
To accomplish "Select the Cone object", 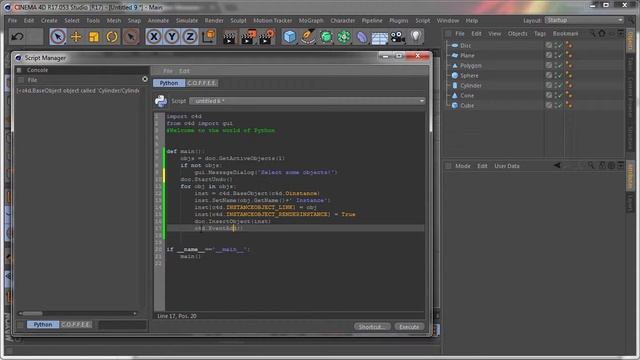I will 467,96.
